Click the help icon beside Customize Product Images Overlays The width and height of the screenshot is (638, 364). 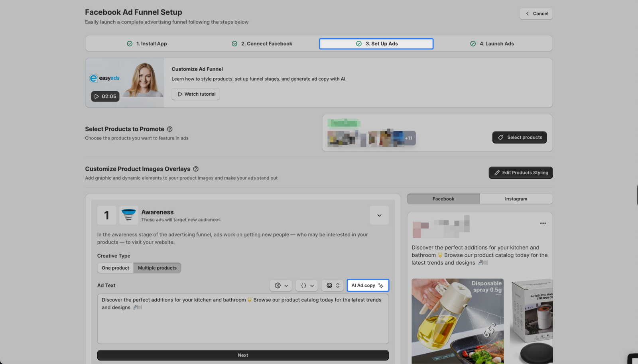[x=196, y=169]
